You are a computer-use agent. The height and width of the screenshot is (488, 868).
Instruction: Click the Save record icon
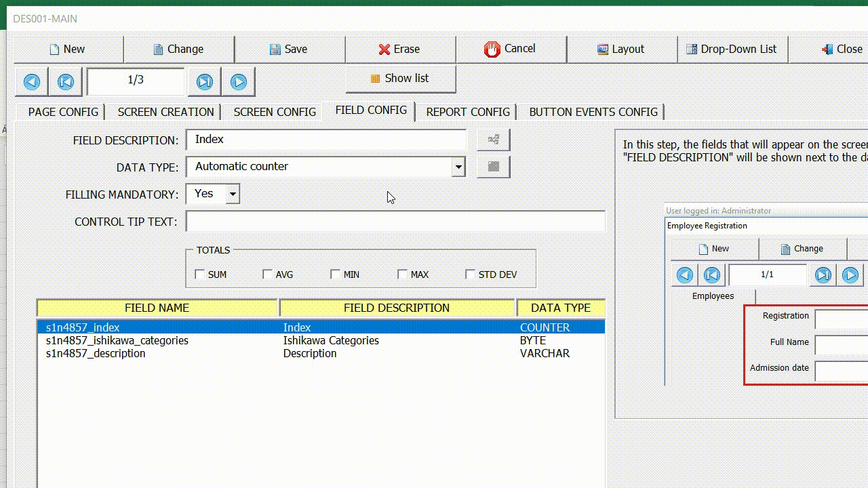274,49
